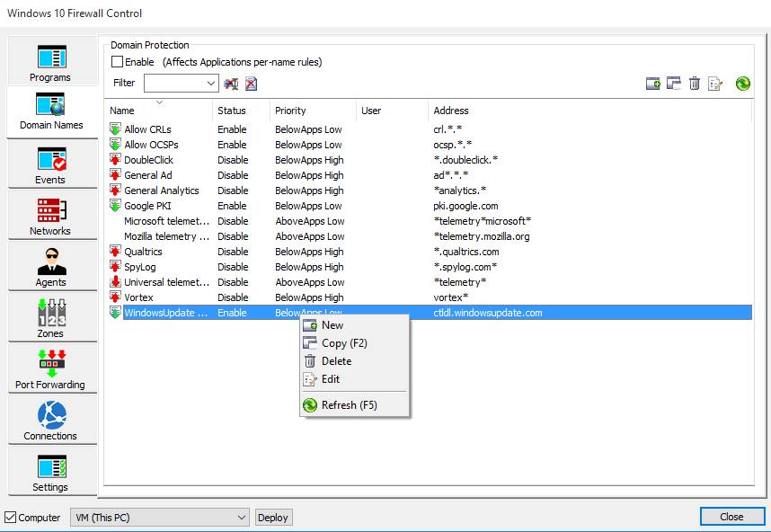The image size is (771, 532).
Task: Select the Mozilla telemetry rule row
Action: 429,236
